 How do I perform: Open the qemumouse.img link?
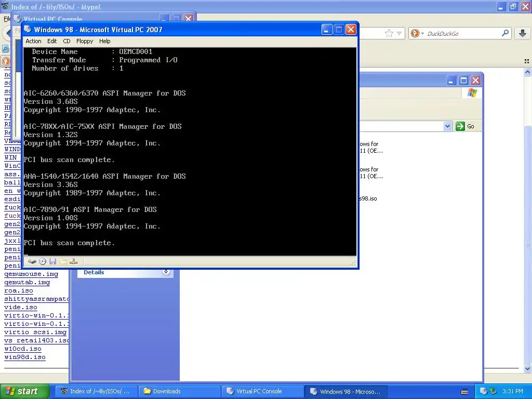coord(31,274)
